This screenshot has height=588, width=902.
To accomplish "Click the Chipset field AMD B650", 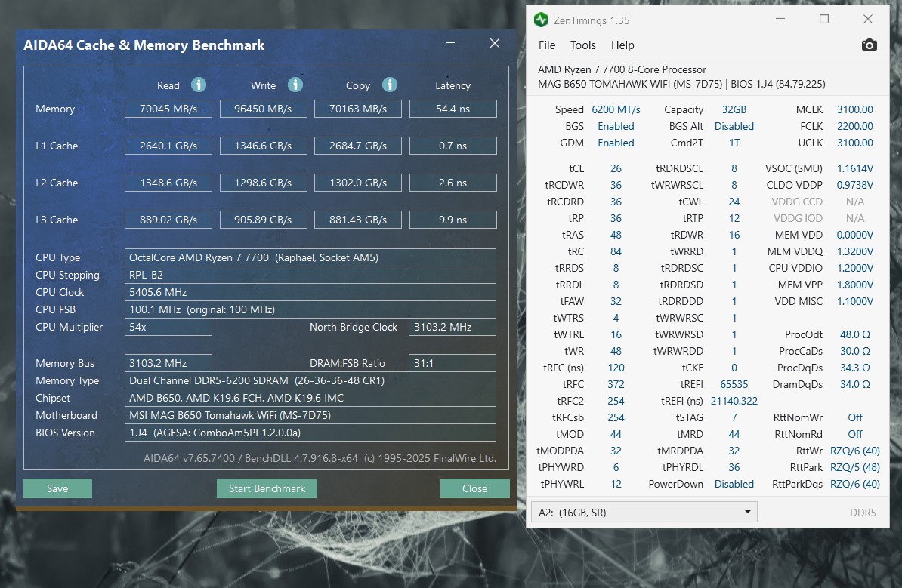I will click(x=310, y=398).
